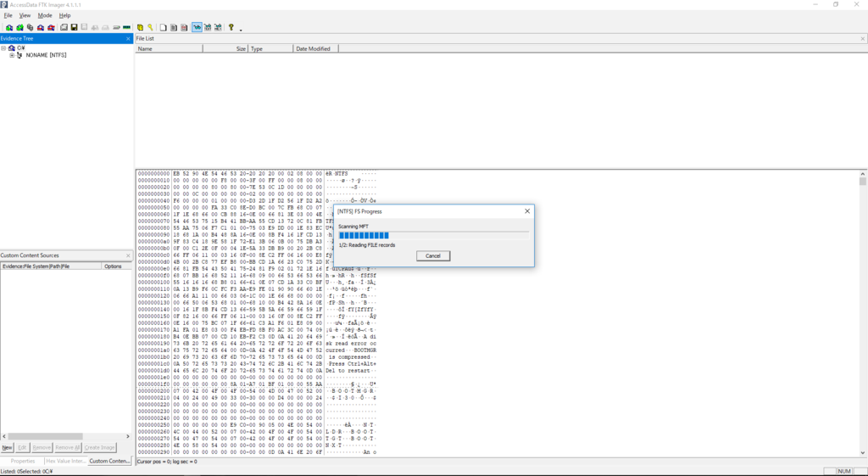Click the Export Directory Listing icon
This screenshot has width=868, height=476.
pos(184,27)
